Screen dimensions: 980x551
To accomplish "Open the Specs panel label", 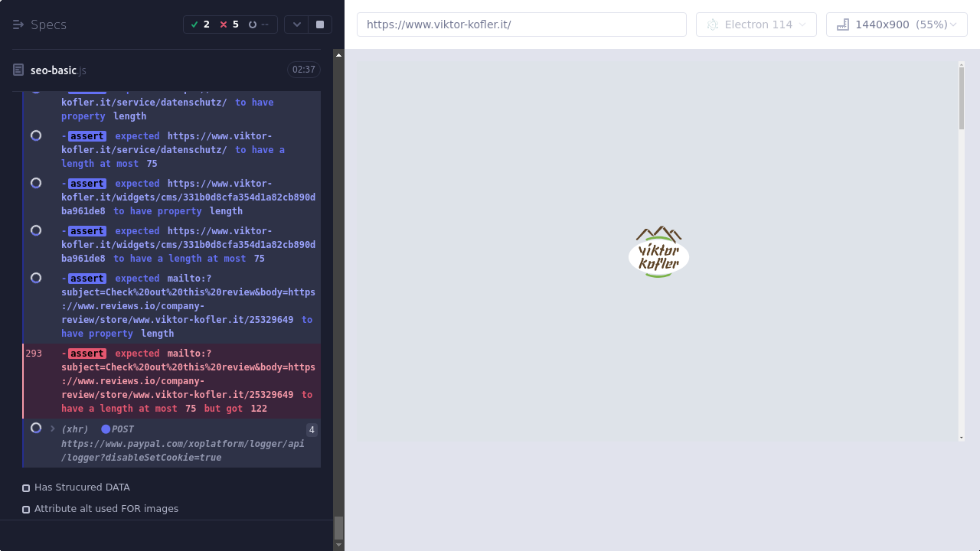I will coord(48,24).
